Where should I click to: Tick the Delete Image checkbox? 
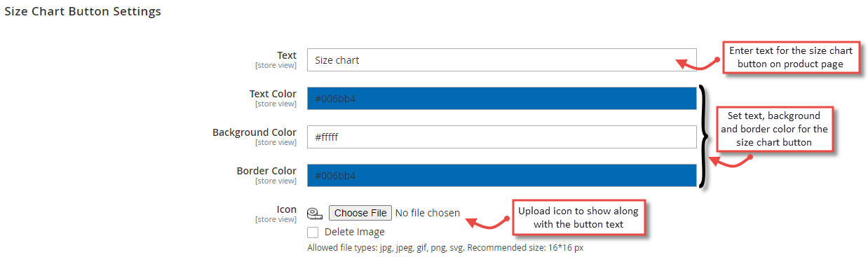click(313, 232)
